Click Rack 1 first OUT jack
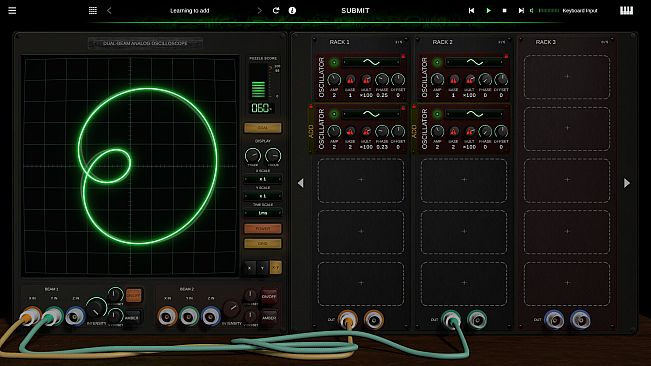The width and height of the screenshot is (651, 366). (348, 320)
